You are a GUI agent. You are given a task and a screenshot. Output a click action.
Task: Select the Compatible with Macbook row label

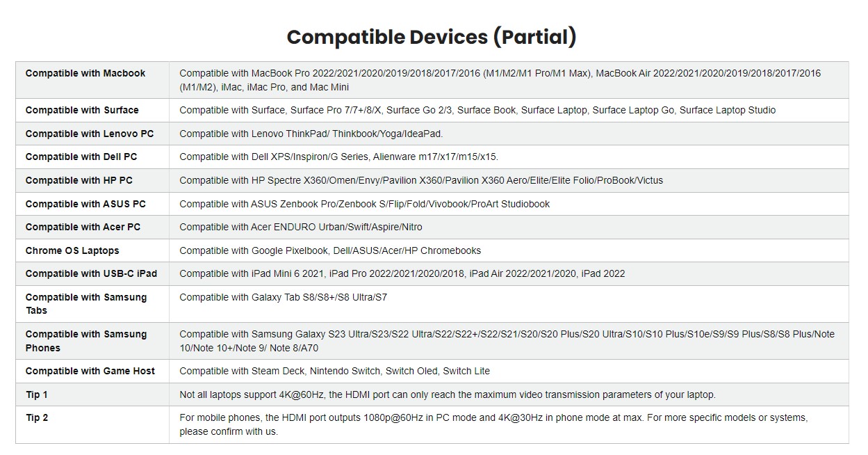pos(85,73)
